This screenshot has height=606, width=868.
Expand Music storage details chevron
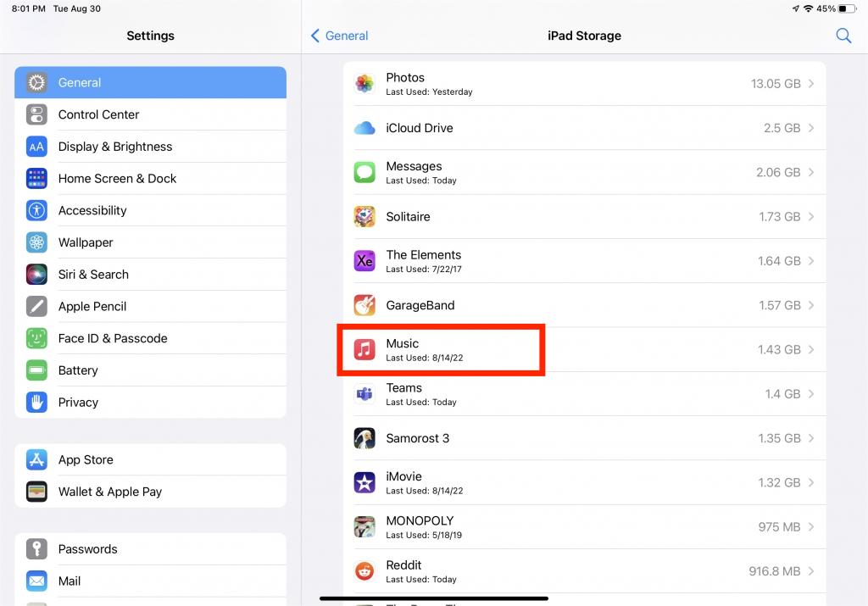click(811, 349)
